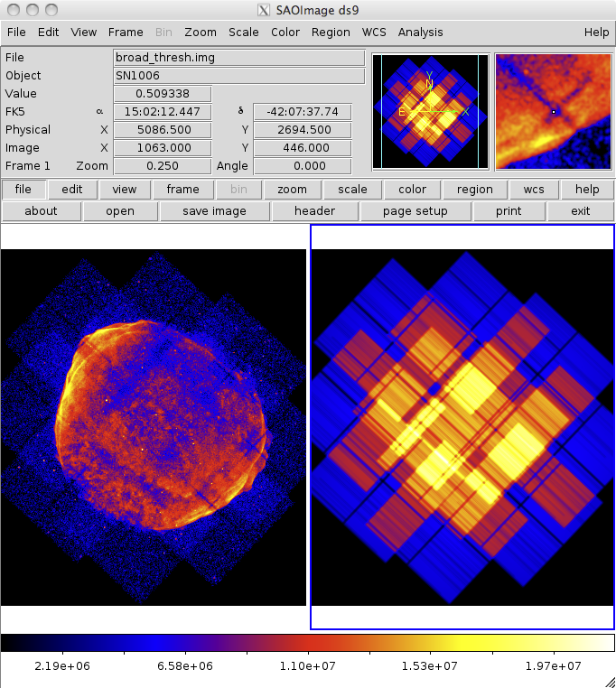Select the left SN1006 supernova image frame
This screenshot has width=616, height=688.
(154, 427)
